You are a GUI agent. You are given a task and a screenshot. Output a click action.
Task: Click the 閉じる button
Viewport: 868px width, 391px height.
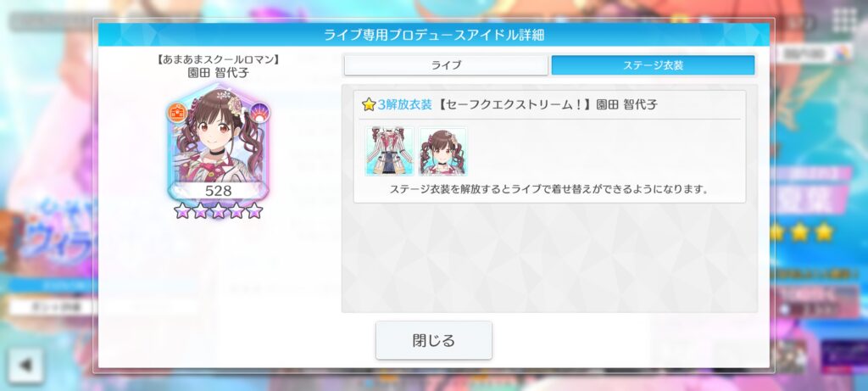(x=434, y=340)
